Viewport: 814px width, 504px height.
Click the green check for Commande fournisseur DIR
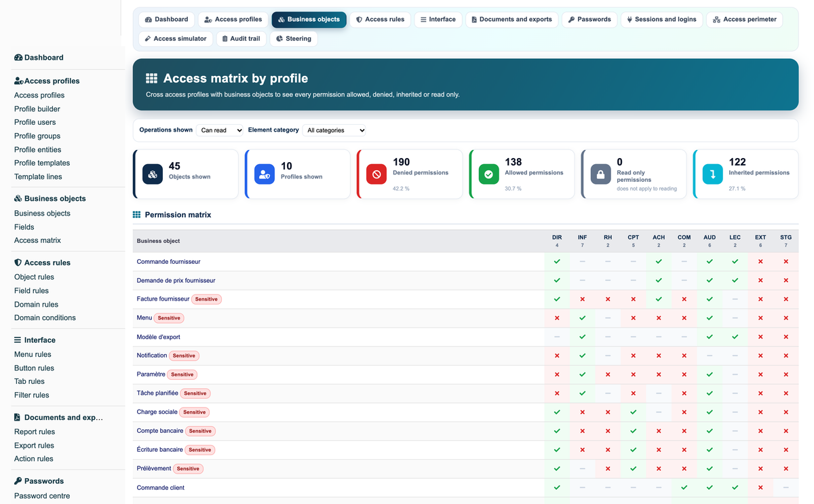click(557, 261)
